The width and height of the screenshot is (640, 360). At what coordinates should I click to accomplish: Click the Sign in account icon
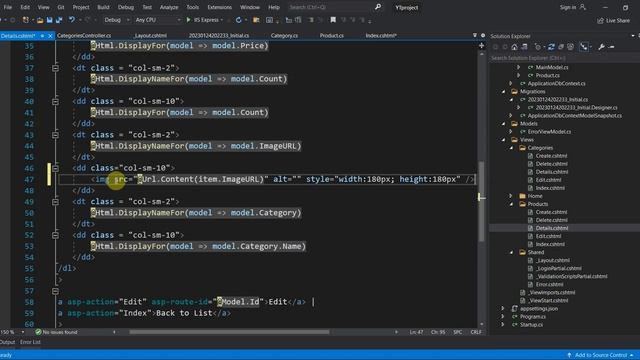tap(583, 7)
